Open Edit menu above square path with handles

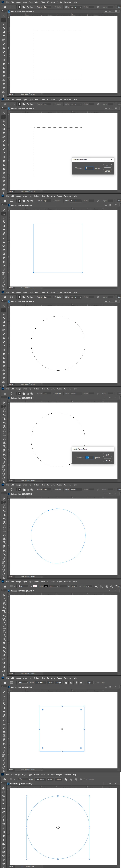(x=12, y=678)
